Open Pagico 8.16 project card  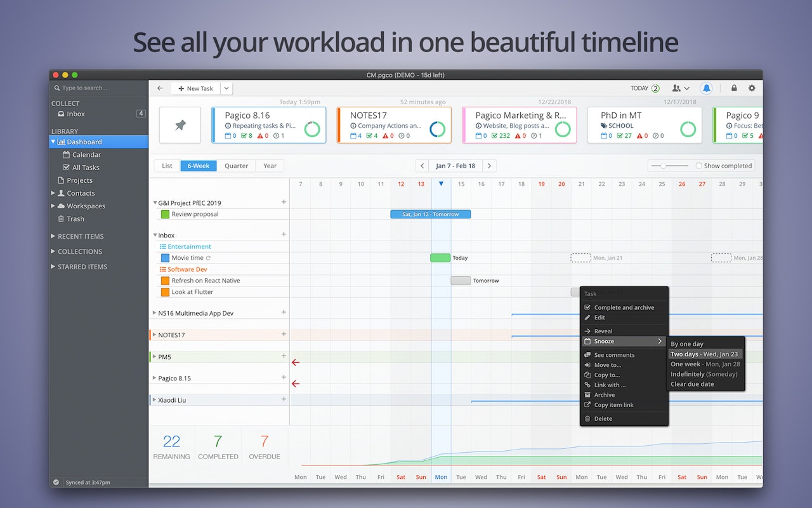269,125
